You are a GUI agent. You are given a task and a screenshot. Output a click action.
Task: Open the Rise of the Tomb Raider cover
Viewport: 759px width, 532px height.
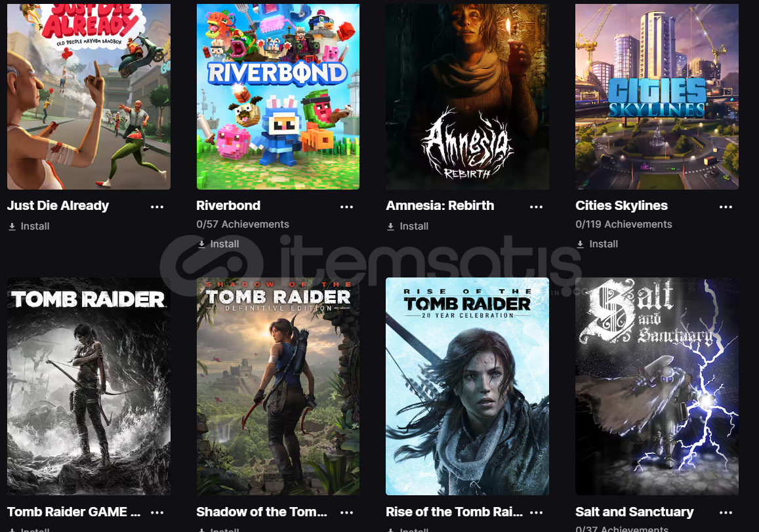point(467,386)
